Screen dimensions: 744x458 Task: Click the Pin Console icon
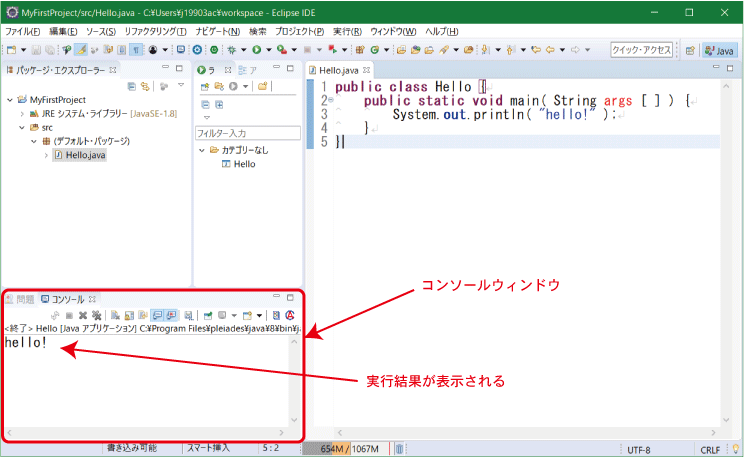(208, 315)
